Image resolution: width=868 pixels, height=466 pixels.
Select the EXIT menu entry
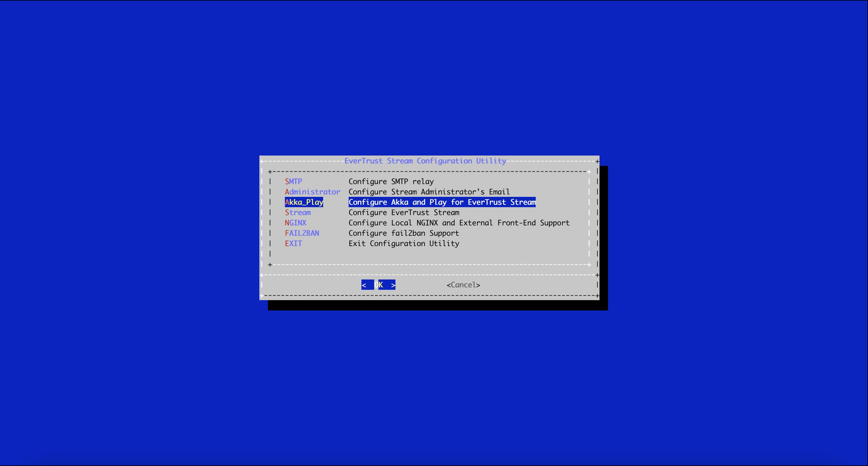tap(293, 243)
